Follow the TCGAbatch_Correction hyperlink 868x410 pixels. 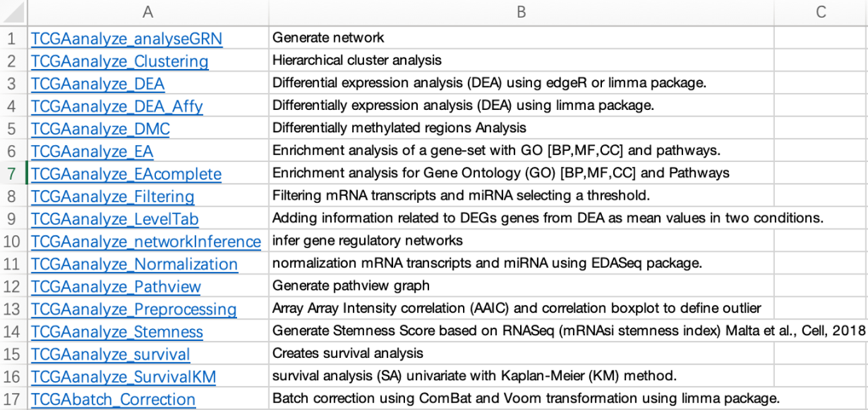[x=113, y=399]
